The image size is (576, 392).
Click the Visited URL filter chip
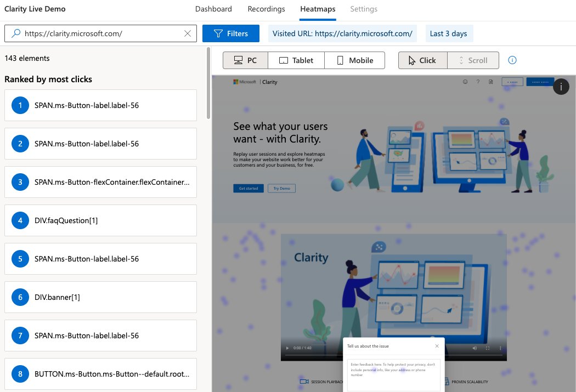(x=342, y=33)
